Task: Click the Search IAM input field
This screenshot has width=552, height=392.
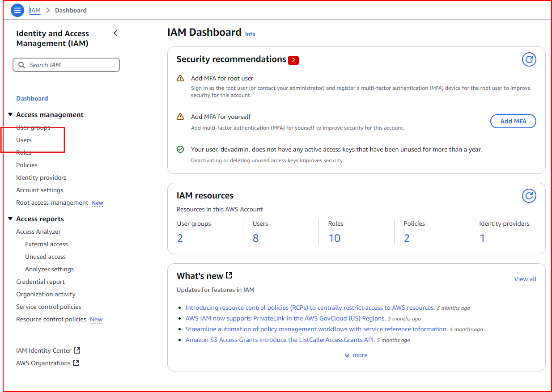Action: coord(66,65)
